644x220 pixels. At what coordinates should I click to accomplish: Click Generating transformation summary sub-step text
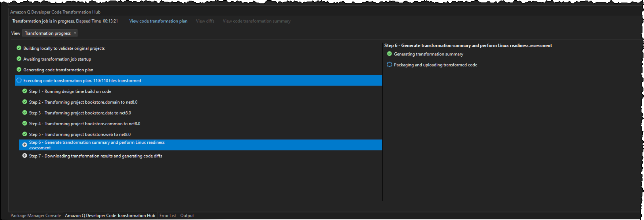click(428, 54)
